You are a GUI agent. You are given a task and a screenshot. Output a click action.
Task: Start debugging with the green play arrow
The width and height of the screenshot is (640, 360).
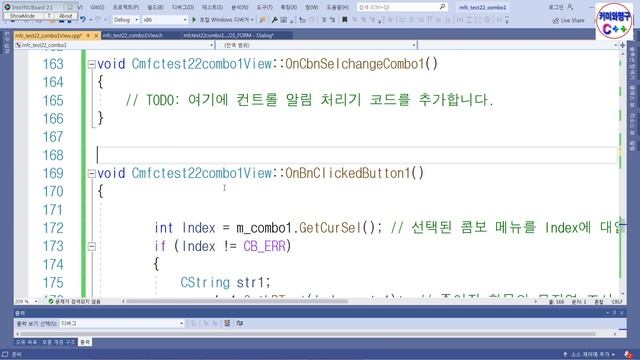[194, 20]
